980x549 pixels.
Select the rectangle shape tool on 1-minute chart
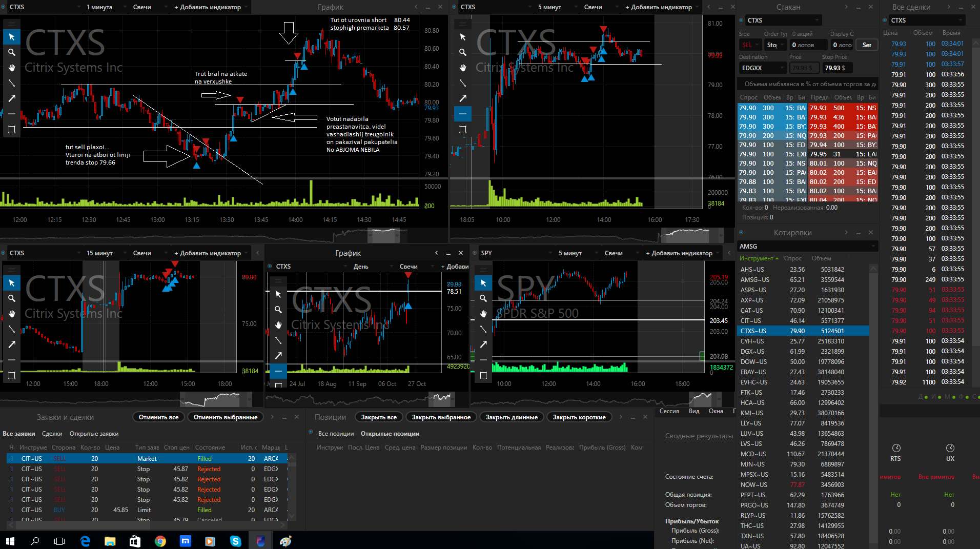pyautogui.click(x=12, y=129)
